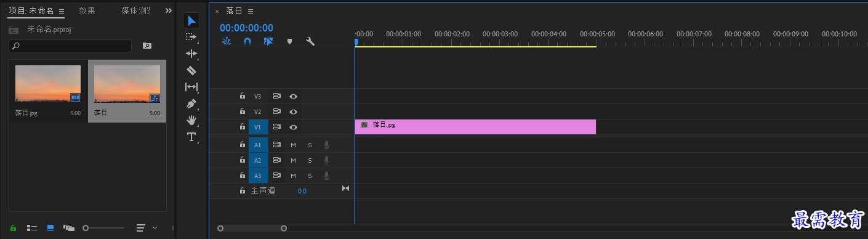868x239 pixels.
Task: Toggle sync lock for track A1
Action: coord(277,145)
